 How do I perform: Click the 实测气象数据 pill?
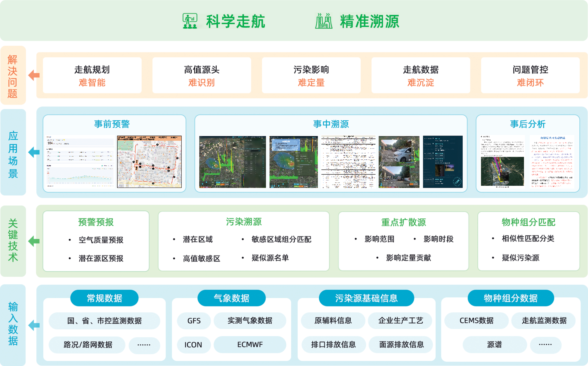(250, 321)
